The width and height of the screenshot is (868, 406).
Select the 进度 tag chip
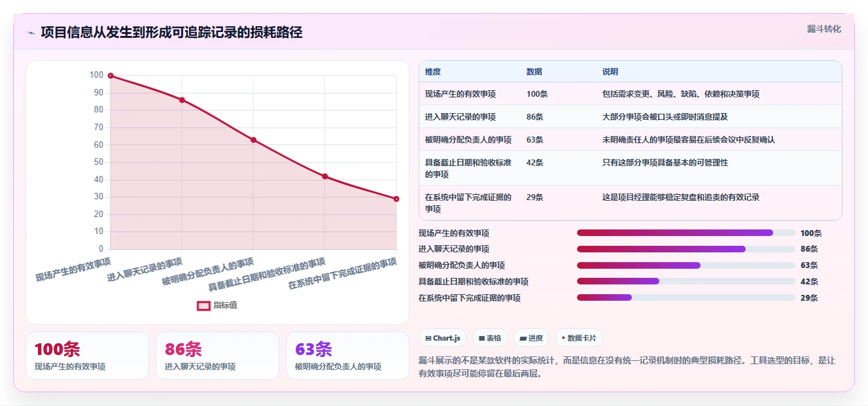531,338
